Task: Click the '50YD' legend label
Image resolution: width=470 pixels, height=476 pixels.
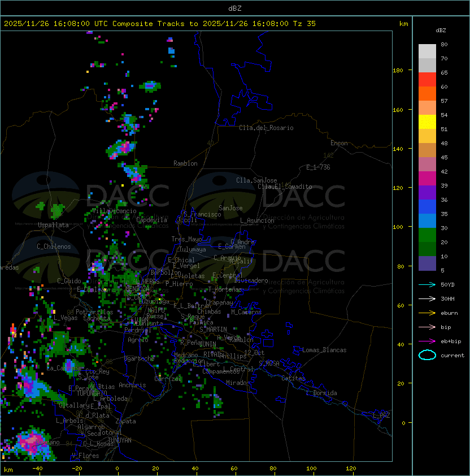Action: tap(447, 285)
